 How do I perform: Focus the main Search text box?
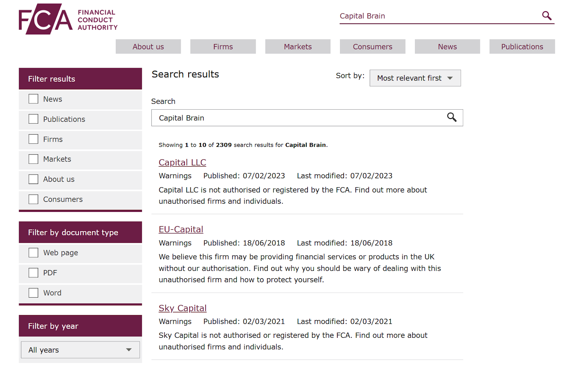(298, 118)
